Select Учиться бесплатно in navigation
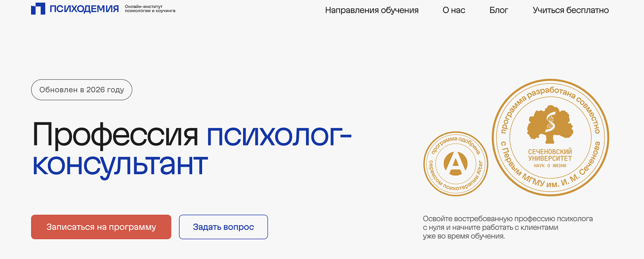Screen dimensions: 644x259 [571, 10]
